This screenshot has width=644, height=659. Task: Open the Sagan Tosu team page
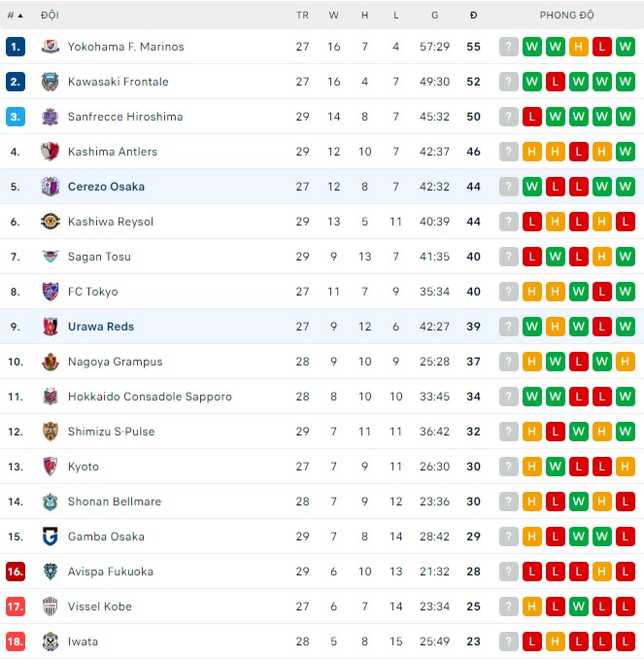click(x=99, y=257)
